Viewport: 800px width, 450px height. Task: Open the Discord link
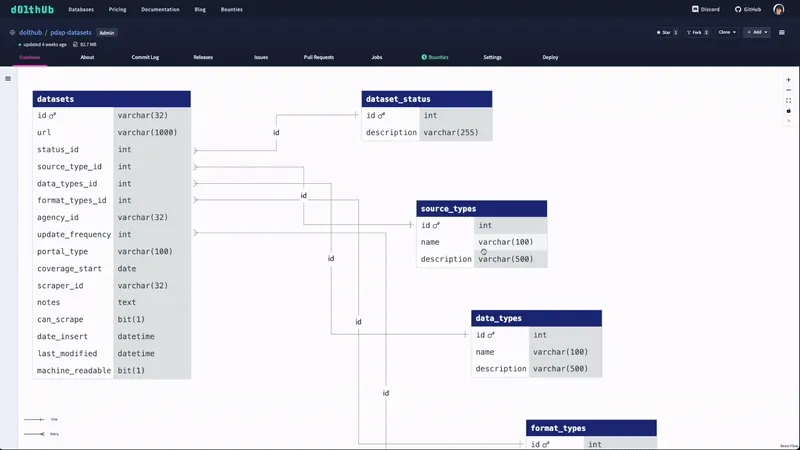coord(705,9)
